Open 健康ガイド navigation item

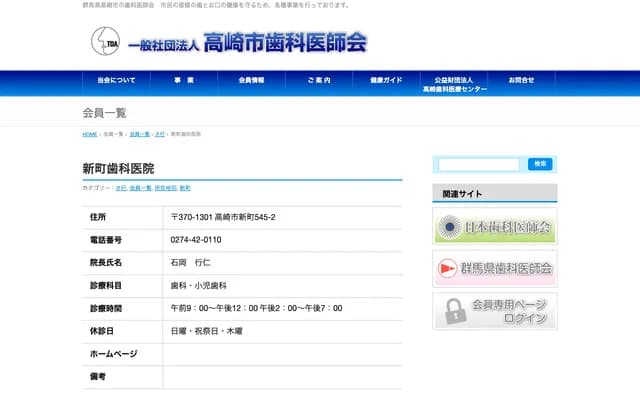point(386,80)
